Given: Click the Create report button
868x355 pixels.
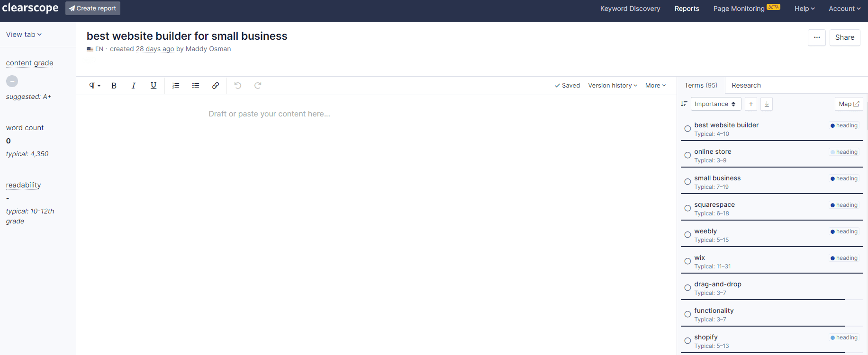Looking at the screenshot, I should (93, 9).
